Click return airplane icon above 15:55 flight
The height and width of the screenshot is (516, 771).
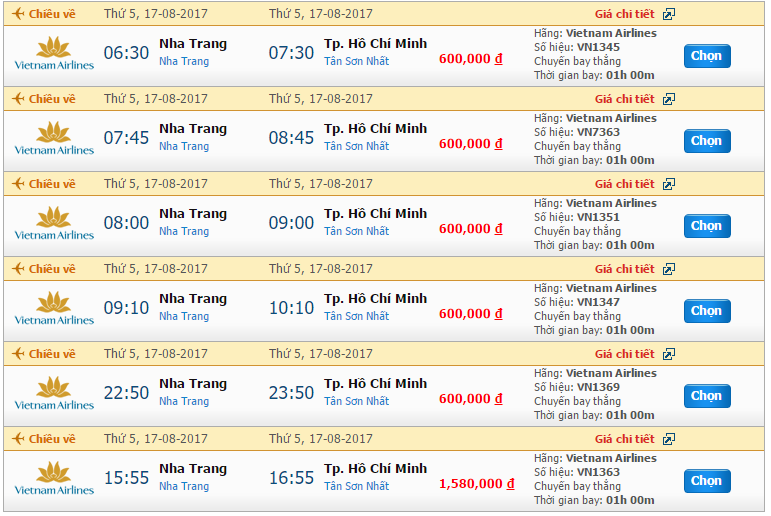pyautogui.click(x=18, y=439)
